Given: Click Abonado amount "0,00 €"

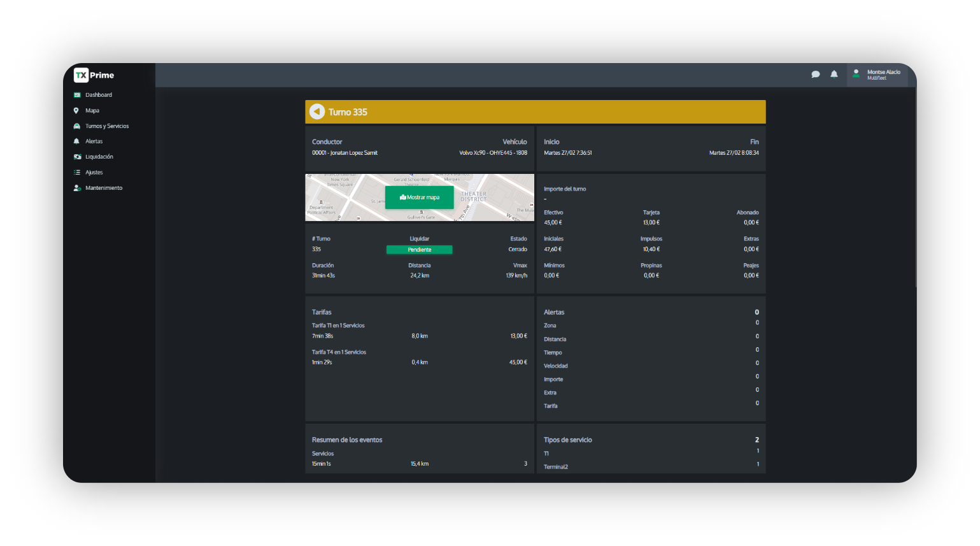Looking at the screenshot, I should [751, 223].
